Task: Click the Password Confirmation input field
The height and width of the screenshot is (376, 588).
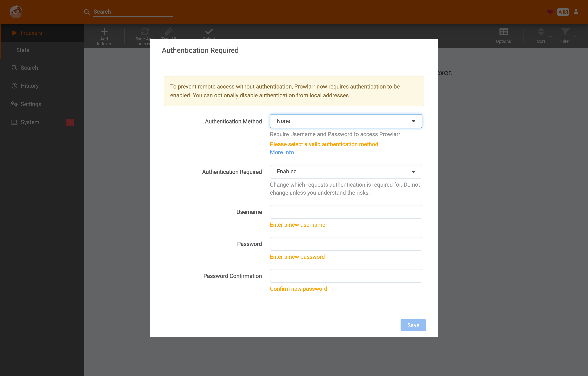Action: pyautogui.click(x=346, y=276)
